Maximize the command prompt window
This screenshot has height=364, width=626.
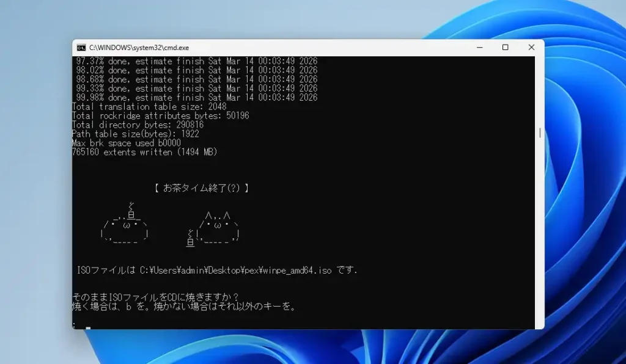505,48
